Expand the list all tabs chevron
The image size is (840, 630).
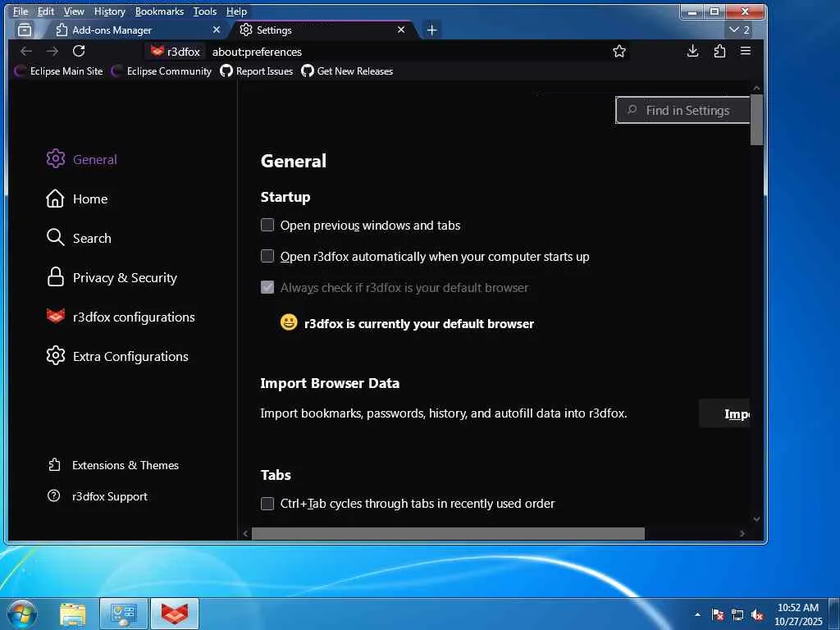739,30
